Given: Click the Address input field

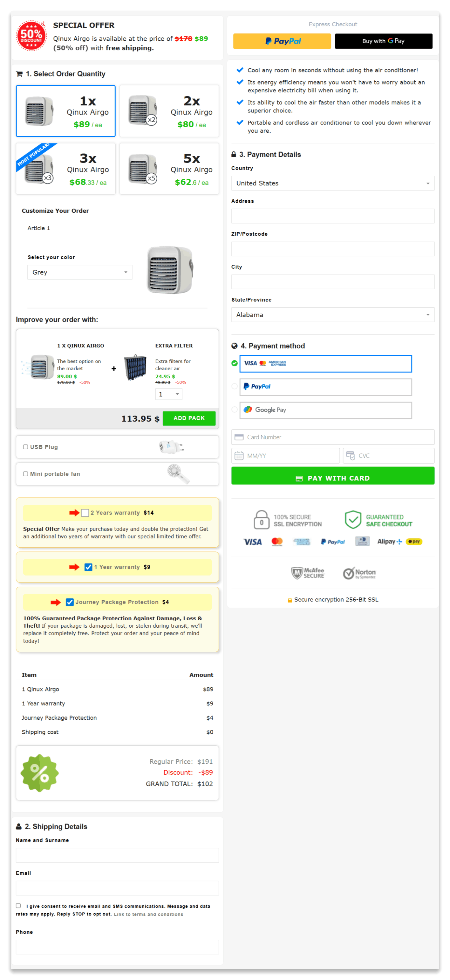Looking at the screenshot, I should 333,216.
